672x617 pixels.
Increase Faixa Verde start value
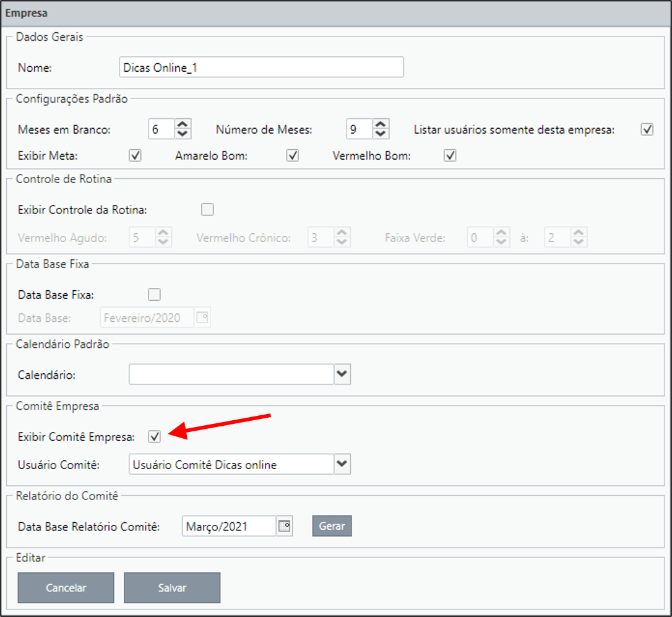click(501, 233)
